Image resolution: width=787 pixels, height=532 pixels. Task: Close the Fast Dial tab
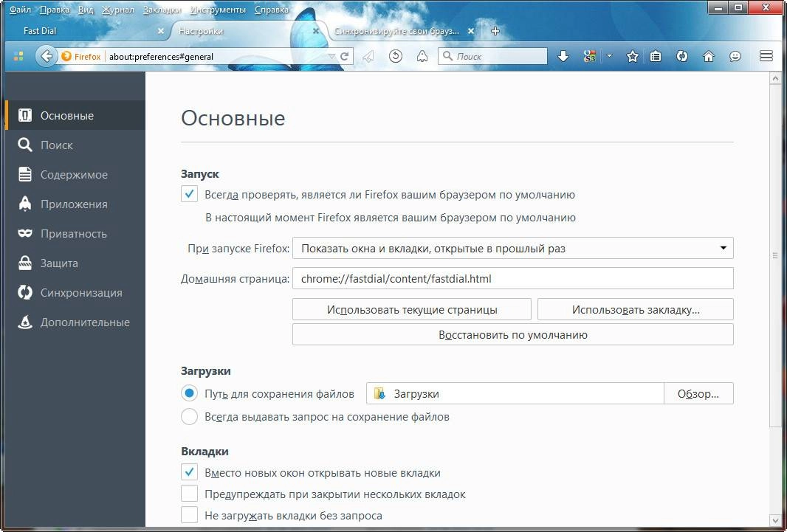click(161, 31)
